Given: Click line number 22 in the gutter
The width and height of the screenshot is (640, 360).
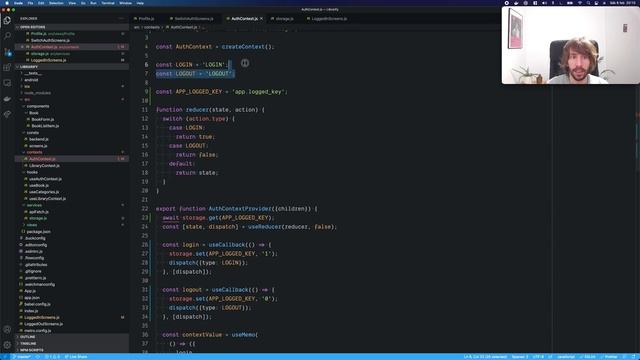Looking at the screenshot, I should [144, 209].
